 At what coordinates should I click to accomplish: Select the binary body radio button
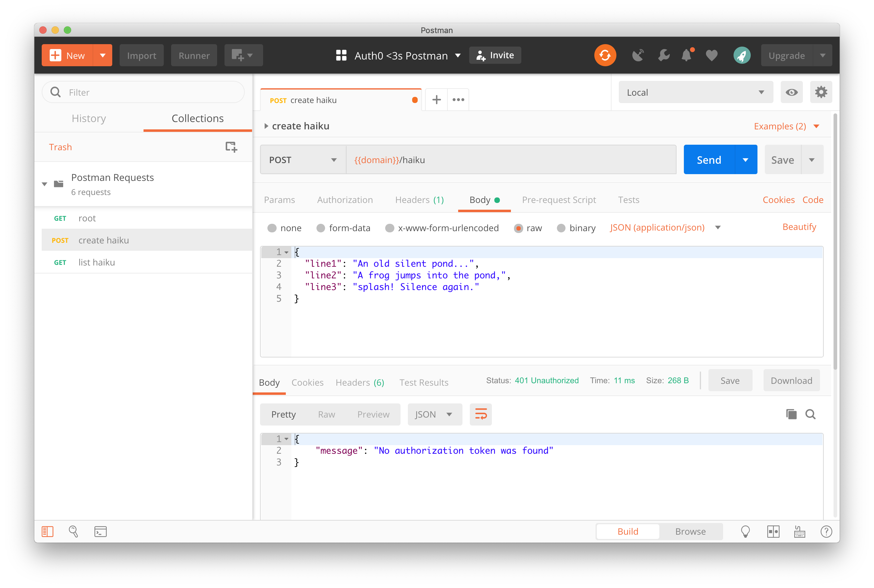pyautogui.click(x=561, y=228)
